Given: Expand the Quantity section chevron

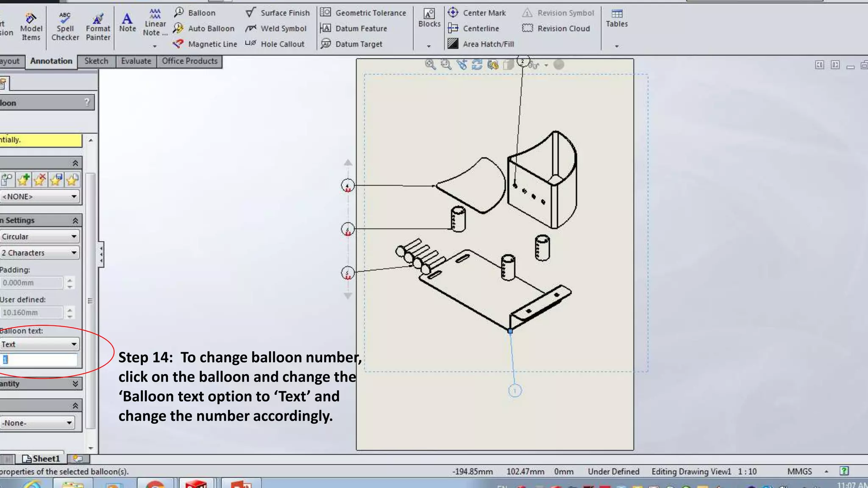Looking at the screenshot, I should tap(75, 384).
